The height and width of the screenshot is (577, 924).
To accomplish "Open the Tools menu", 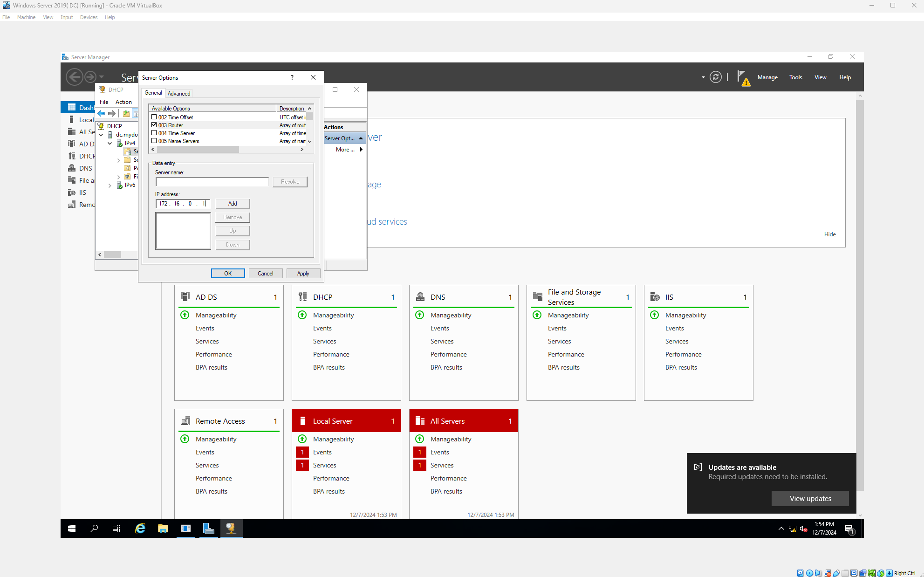I will click(x=795, y=77).
